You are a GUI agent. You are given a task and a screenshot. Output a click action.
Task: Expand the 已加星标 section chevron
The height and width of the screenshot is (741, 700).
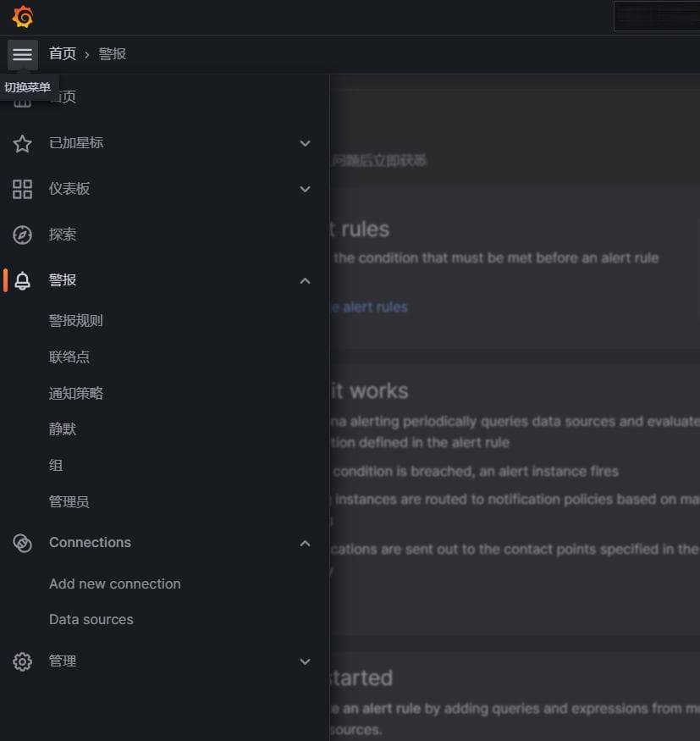pyautogui.click(x=305, y=143)
